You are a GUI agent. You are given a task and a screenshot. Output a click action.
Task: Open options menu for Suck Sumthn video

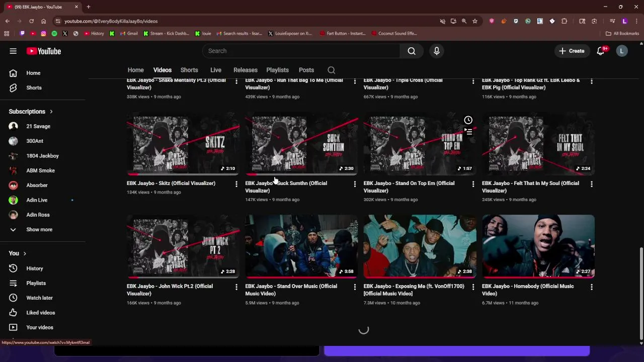coord(355,184)
